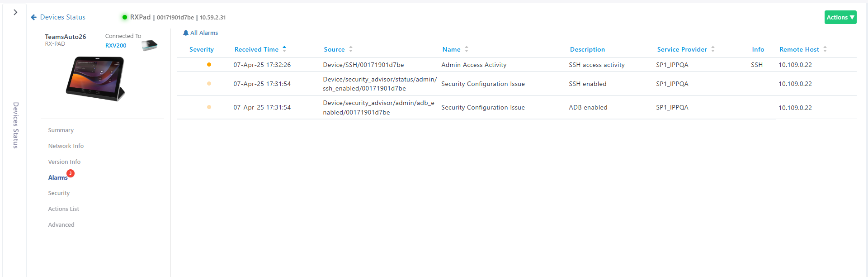Select the ssh_enabled source path cell

[x=380, y=84]
